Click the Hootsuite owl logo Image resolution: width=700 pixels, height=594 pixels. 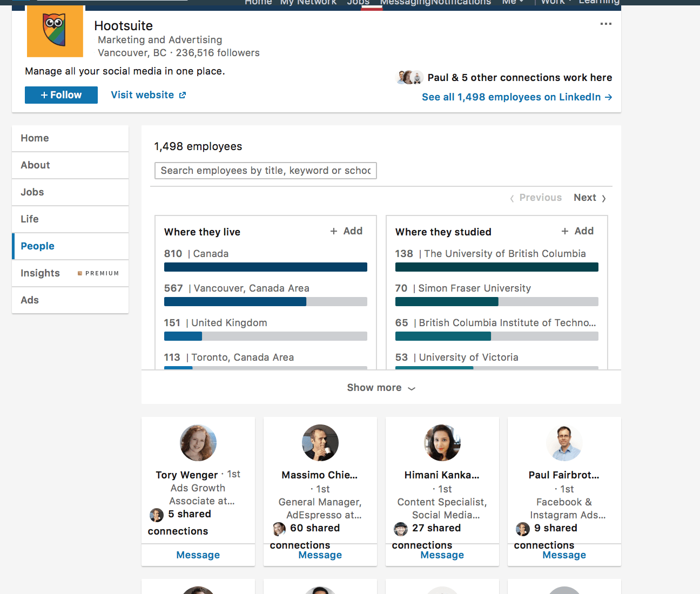point(55,31)
